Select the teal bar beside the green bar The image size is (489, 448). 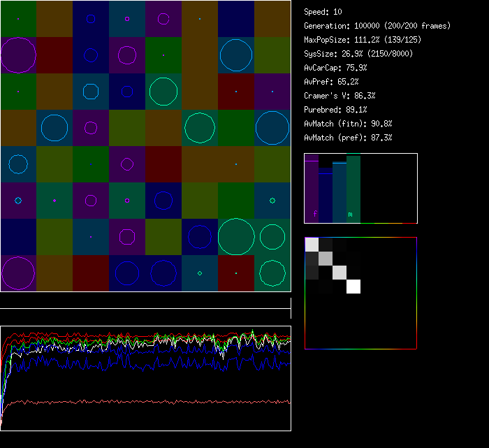pos(340,192)
